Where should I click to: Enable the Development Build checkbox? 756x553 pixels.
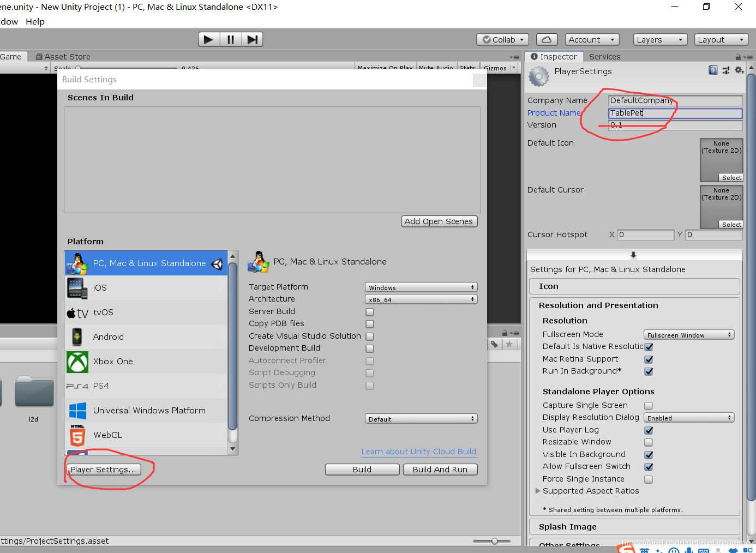[370, 348]
